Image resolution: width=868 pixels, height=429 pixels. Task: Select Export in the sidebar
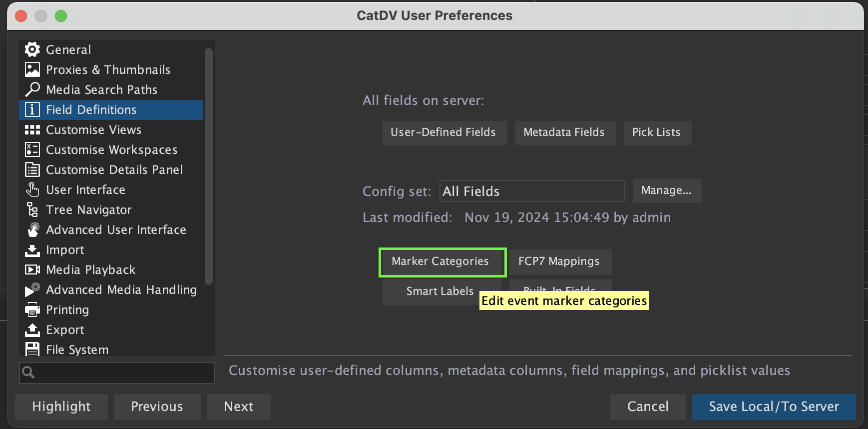point(111,329)
